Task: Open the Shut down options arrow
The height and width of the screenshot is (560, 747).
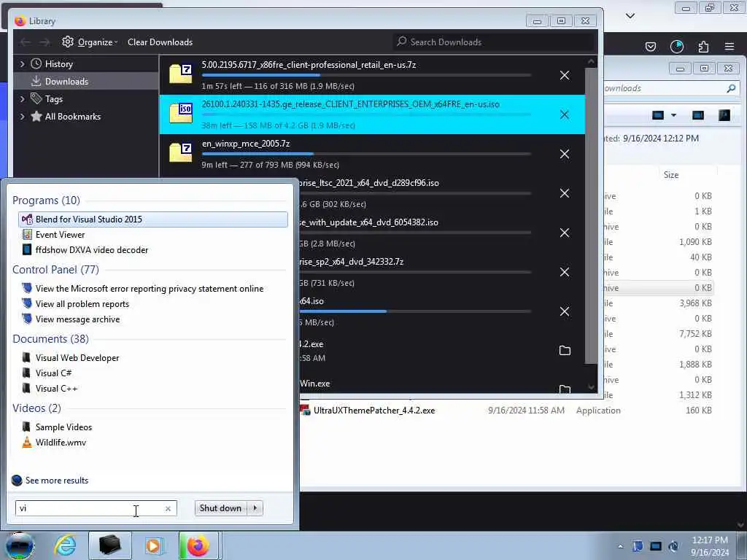Action: pos(255,508)
